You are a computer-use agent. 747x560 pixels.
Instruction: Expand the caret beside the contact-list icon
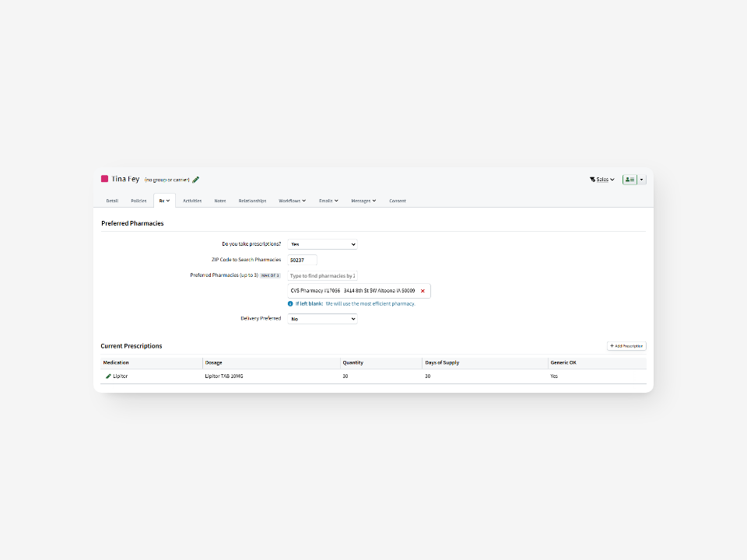point(642,179)
